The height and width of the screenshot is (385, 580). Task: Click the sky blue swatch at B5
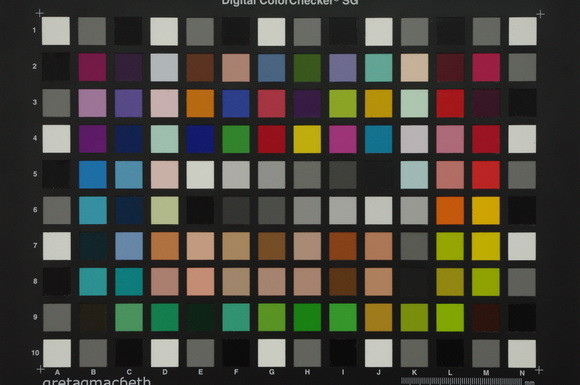[x=92, y=175]
